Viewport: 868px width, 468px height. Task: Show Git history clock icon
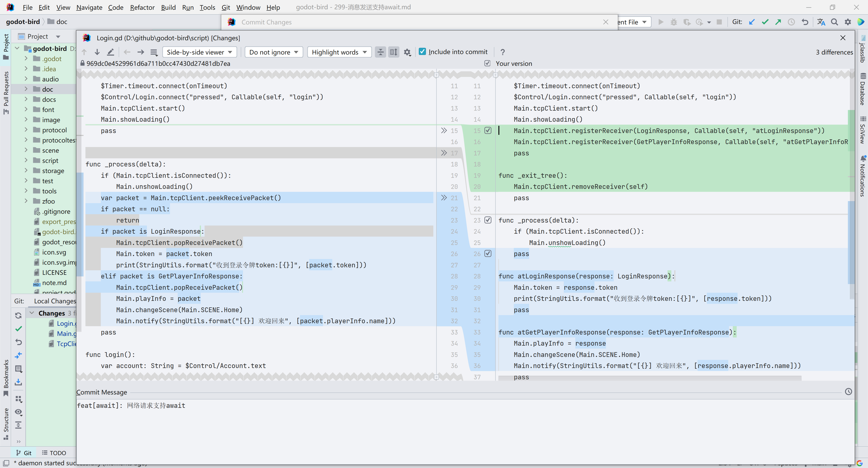point(791,22)
